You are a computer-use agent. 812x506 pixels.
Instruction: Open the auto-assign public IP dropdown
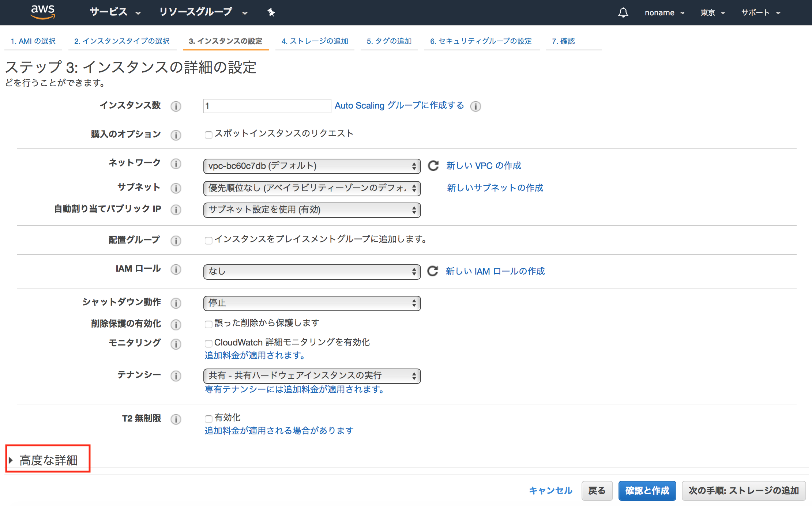tap(312, 210)
